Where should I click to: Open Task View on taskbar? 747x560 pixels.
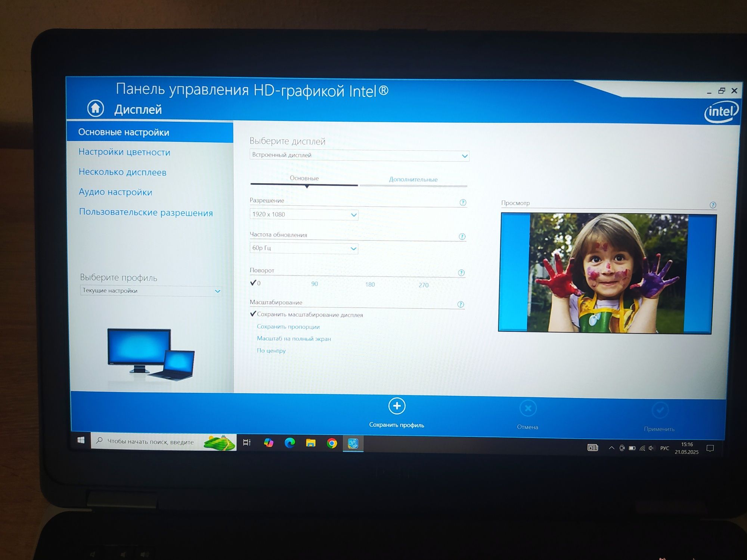point(247,442)
